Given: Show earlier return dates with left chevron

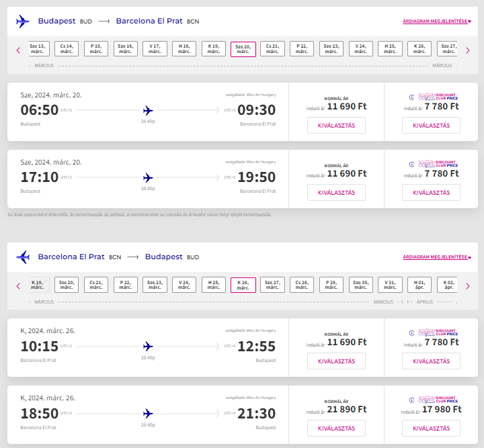Looking at the screenshot, I should pos(18,286).
